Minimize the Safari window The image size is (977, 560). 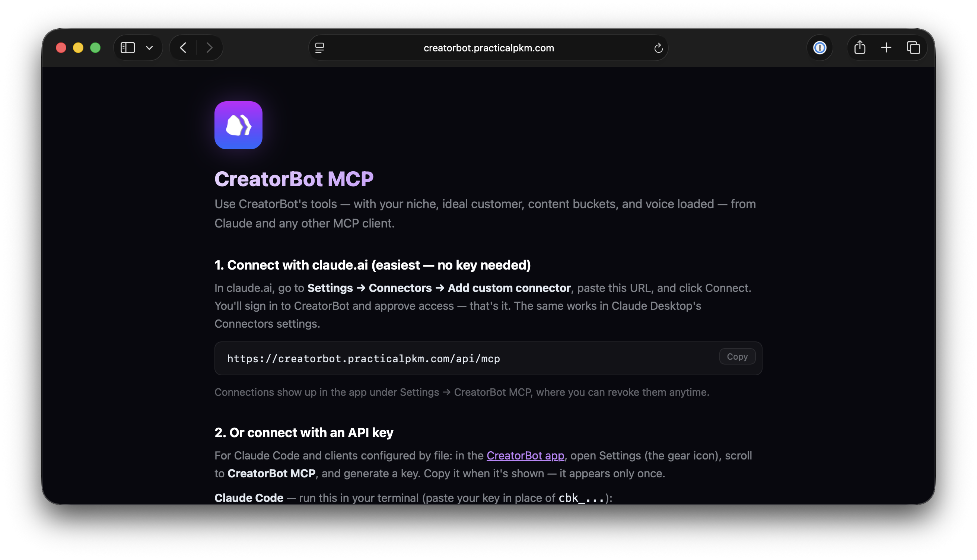[x=78, y=48]
